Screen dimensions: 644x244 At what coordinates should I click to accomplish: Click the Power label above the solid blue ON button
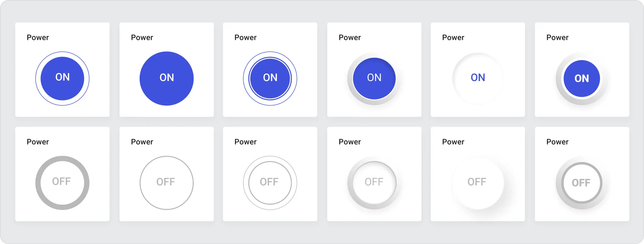coord(142,37)
